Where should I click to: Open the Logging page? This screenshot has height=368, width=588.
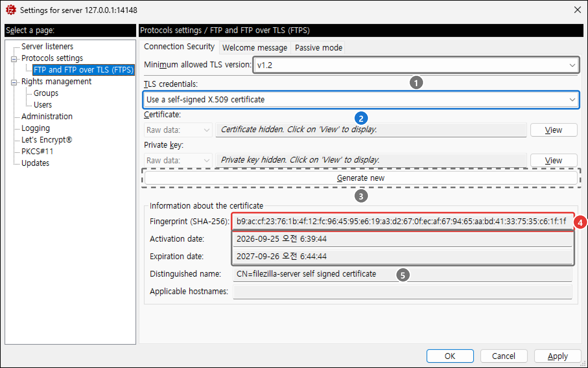click(36, 128)
